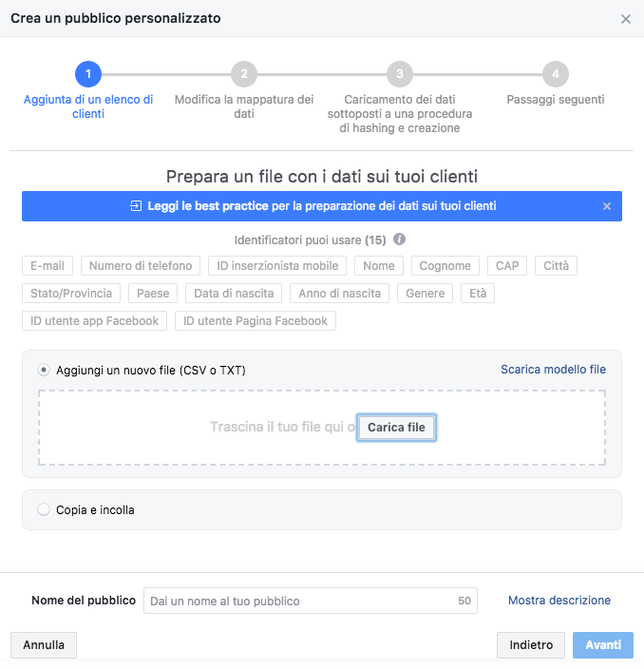Open the best practice link icon in banner

point(136,206)
